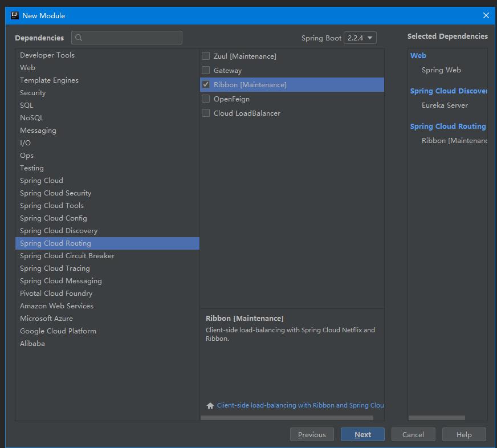Click the home icon beside the Ribbon guide link
This screenshot has width=497, height=448.
(210, 405)
